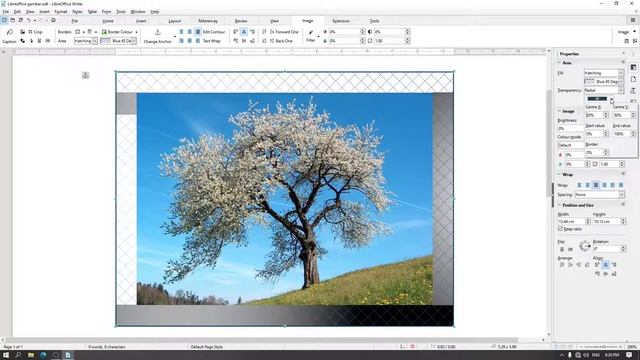Click Forward One to raise the image
Viewport: 640px width, 360px height.
[x=284, y=32]
